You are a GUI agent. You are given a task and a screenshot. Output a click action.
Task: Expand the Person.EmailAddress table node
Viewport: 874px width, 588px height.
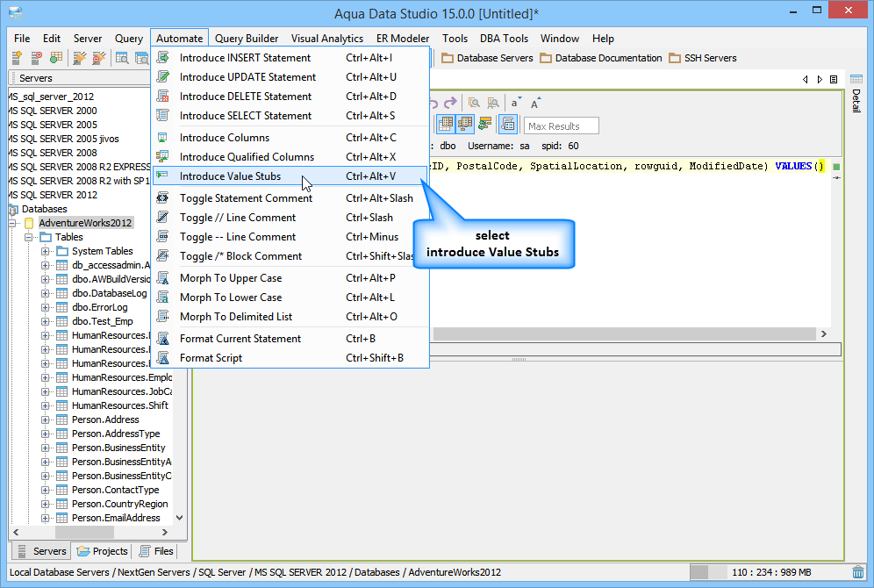[x=45, y=518]
